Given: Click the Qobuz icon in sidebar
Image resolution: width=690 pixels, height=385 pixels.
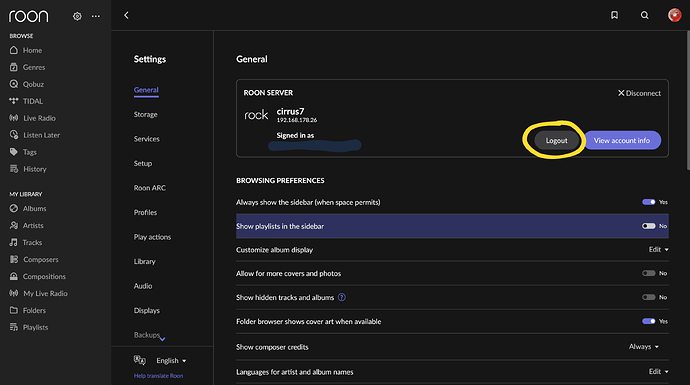Looking at the screenshot, I should tap(14, 84).
